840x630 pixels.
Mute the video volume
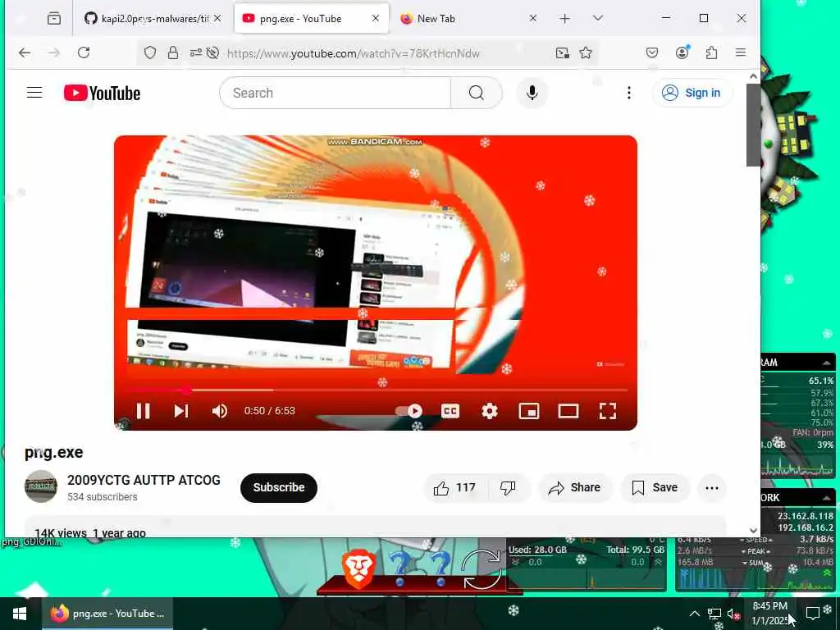220,411
